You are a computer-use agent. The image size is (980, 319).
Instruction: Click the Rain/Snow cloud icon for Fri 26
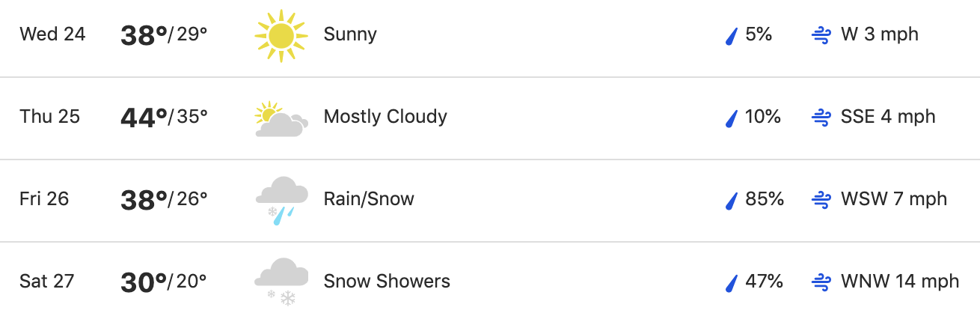pyautogui.click(x=281, y=201)
